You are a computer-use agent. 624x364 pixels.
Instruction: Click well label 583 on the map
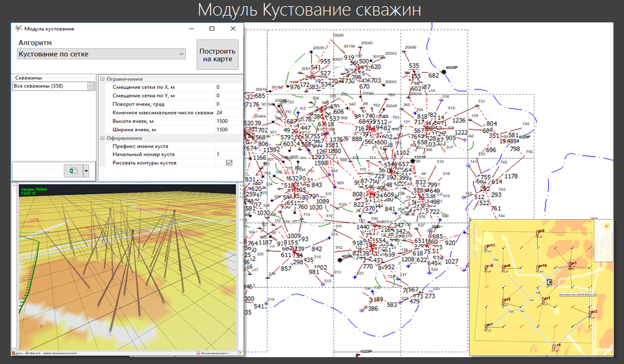(x=392, y=304)
